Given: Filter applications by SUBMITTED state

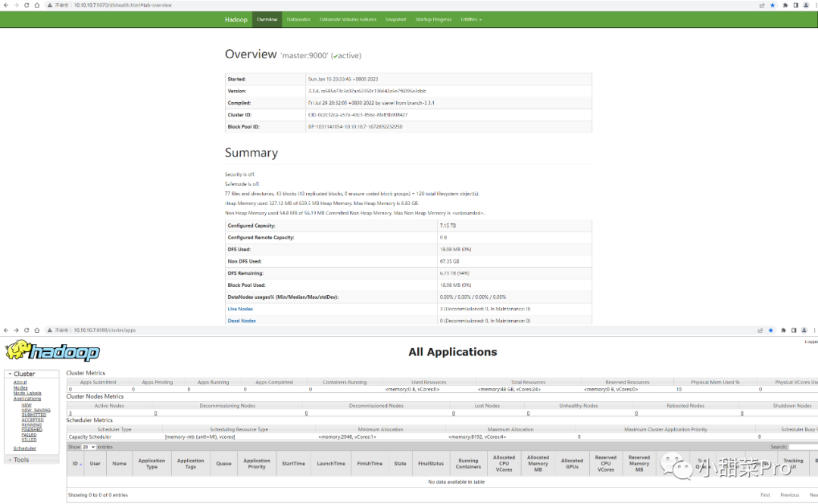Looking at the screenshot, I should coord(34,415).
